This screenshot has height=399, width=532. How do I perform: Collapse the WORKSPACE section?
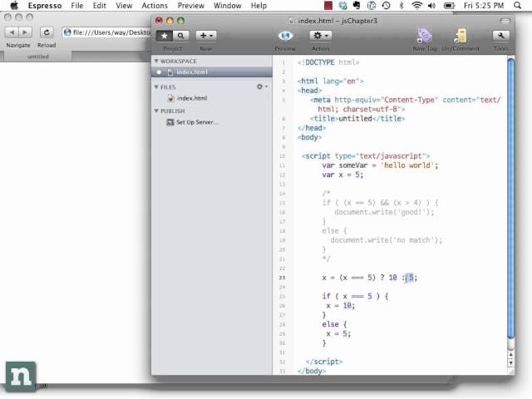coord(157,62)
